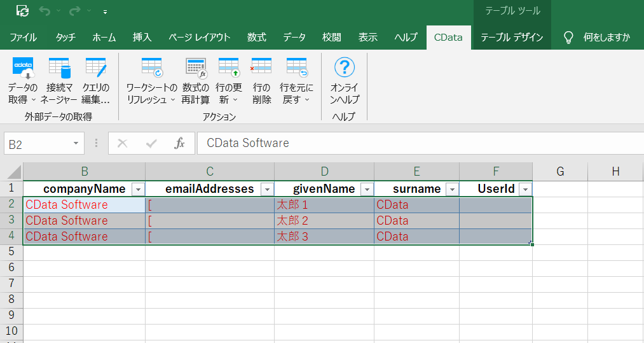Click the Insert Function fx icon
644x343 pixels.
[179, 143]
